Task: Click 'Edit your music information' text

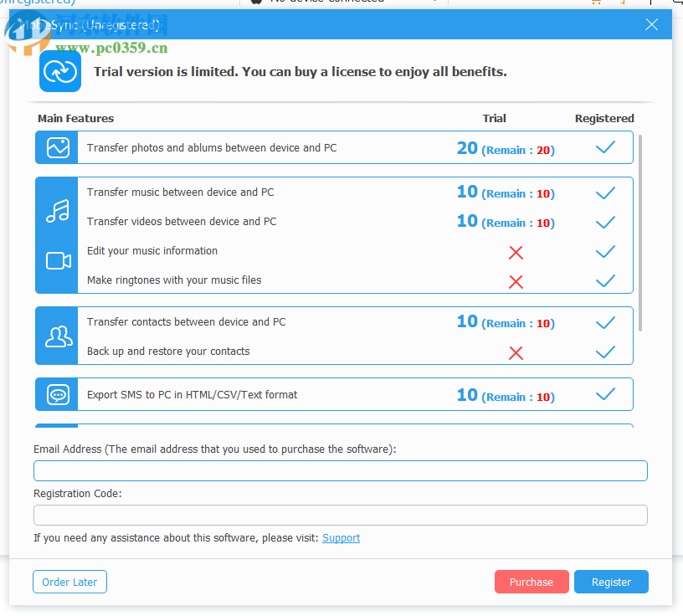Action: [x=152, y=251]
